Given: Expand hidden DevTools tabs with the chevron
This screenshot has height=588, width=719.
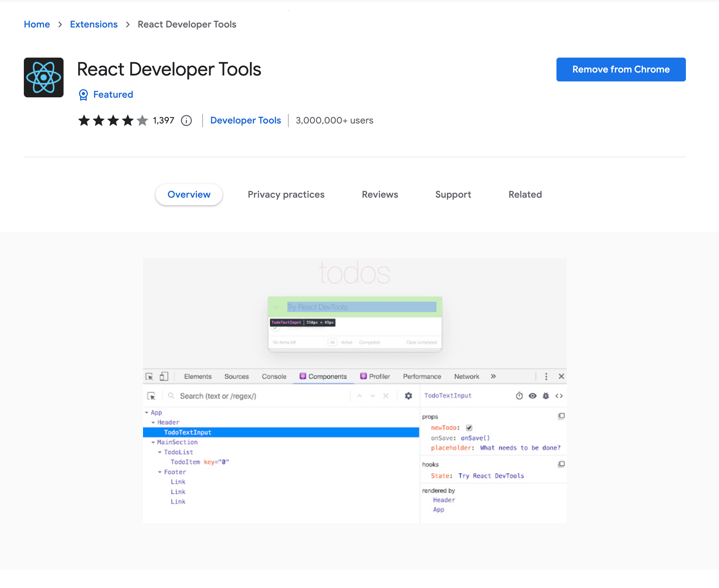Looking at the screenshot, I should 493,376.
